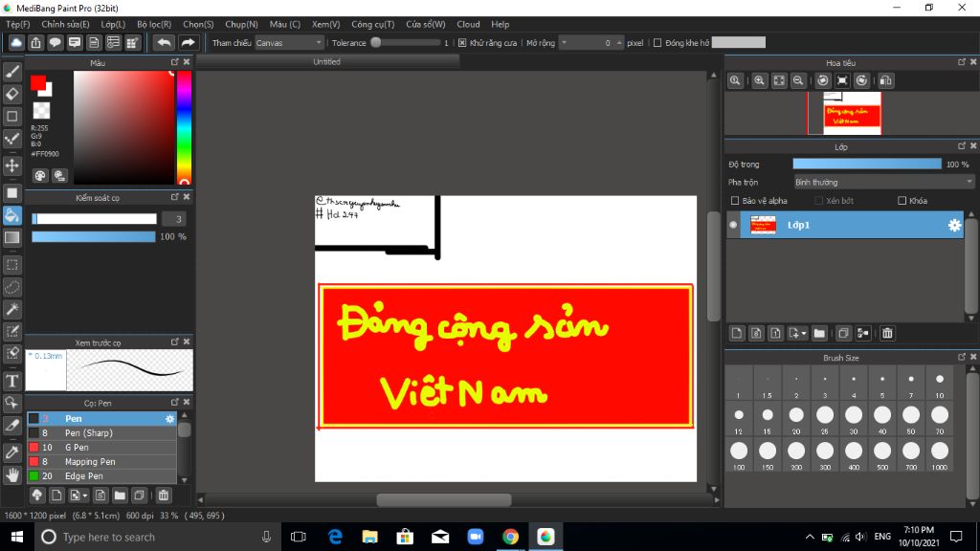Toggle Khử răng cưa checkbox
This screenshot has height=551, width=980.
[462, 43]
